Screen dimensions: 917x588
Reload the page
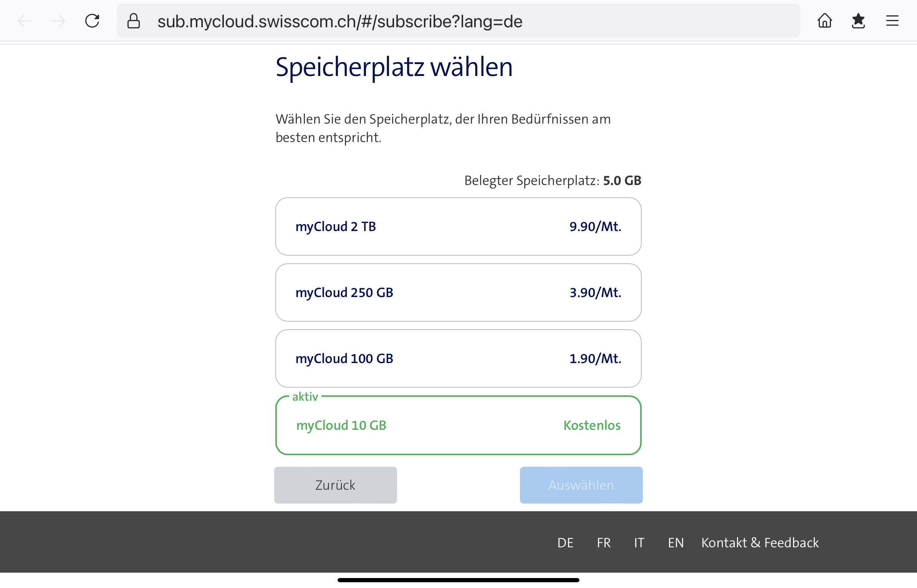point(92,21)
